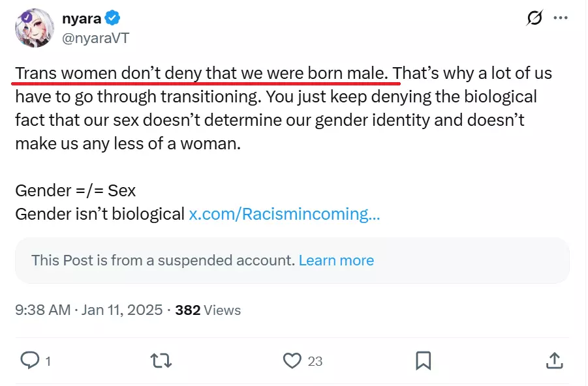
Task: Click the nyara display name
Action: pos(81,18)
